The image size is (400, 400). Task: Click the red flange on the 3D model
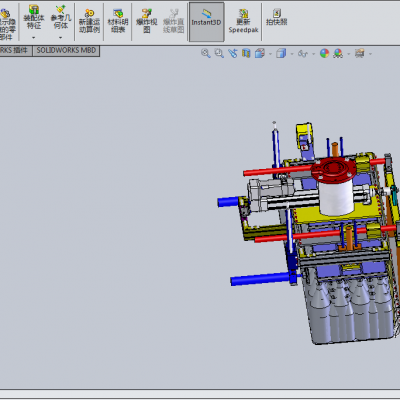pos(333,170)
